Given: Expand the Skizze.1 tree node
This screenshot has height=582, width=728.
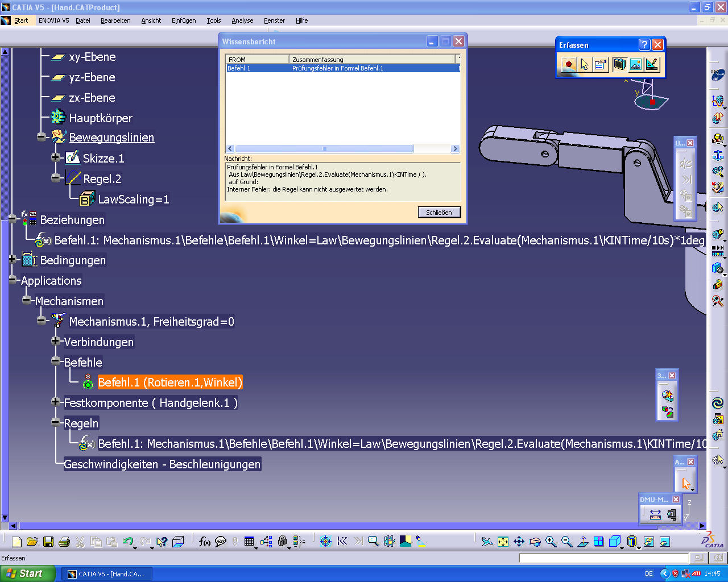Looking at the screenshot, I should pos(56,157).
